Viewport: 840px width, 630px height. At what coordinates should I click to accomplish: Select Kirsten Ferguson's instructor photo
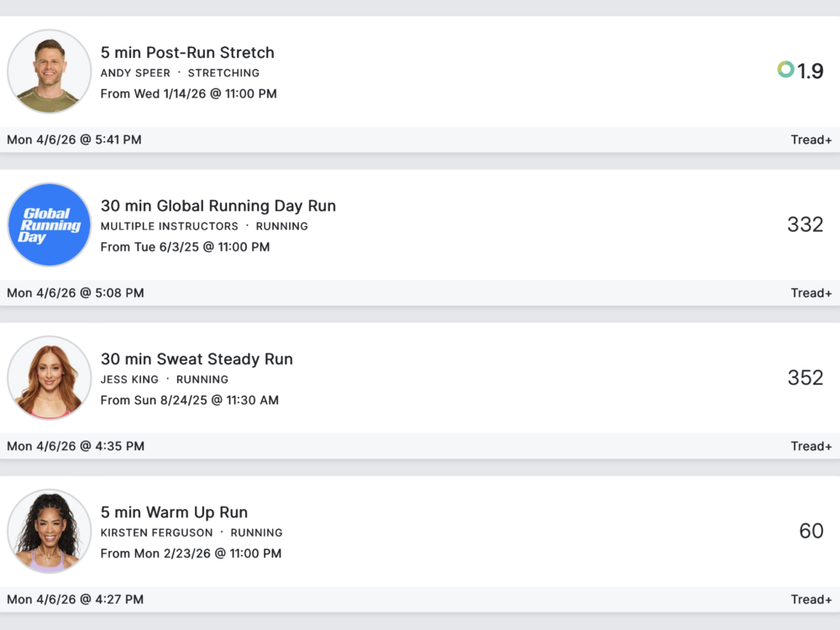[50, 532]
